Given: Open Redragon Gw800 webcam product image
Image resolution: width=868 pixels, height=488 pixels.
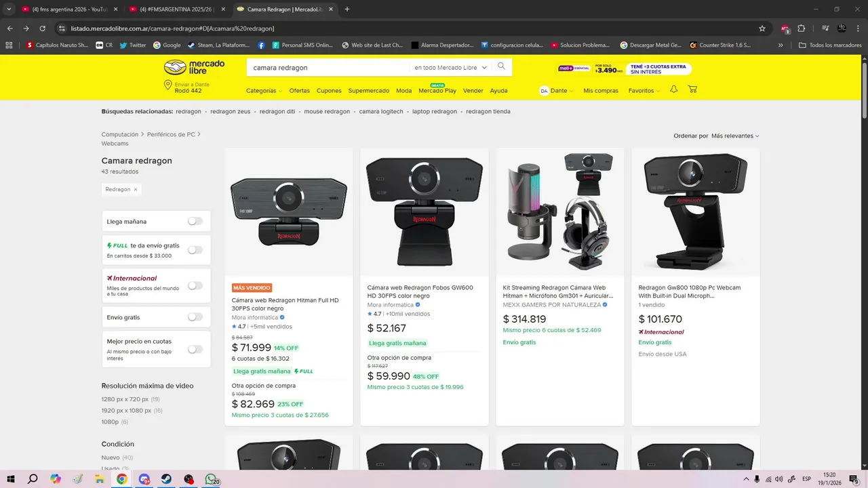Looking at the screenshot, I should tap(696, 211).
